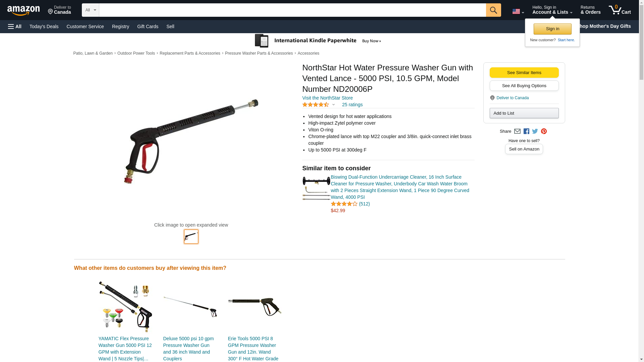Click the Amazon logo
This screenshot has height=362, width=644.
click(x=23, y=11)
